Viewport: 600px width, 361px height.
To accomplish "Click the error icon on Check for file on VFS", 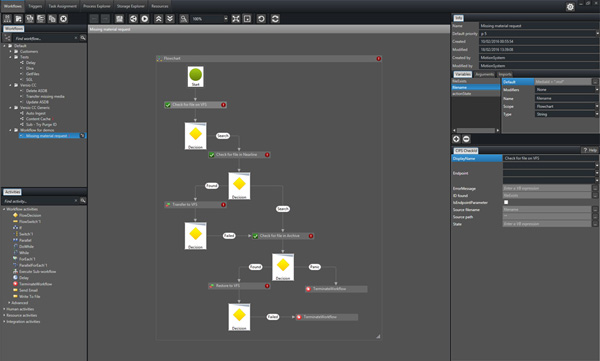I will click(x=223, y=105).
